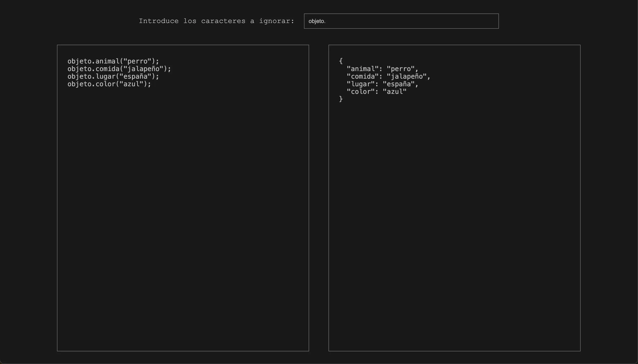Click the word "jalapeño" in JSON output
Viewport: 638px width, 364px height.
click(407, 76)
